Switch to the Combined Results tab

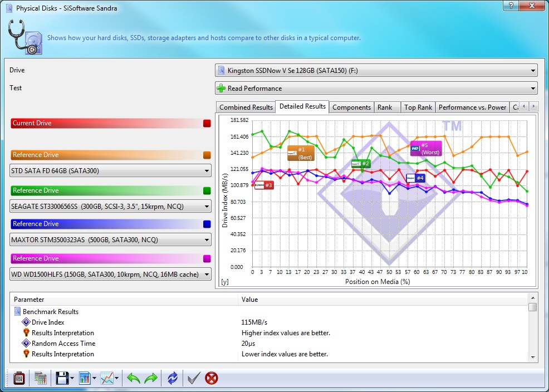(x=246, y=107)
